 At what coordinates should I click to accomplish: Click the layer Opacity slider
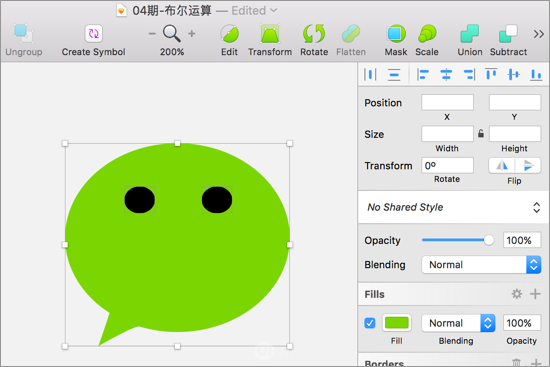pos(458,240)
